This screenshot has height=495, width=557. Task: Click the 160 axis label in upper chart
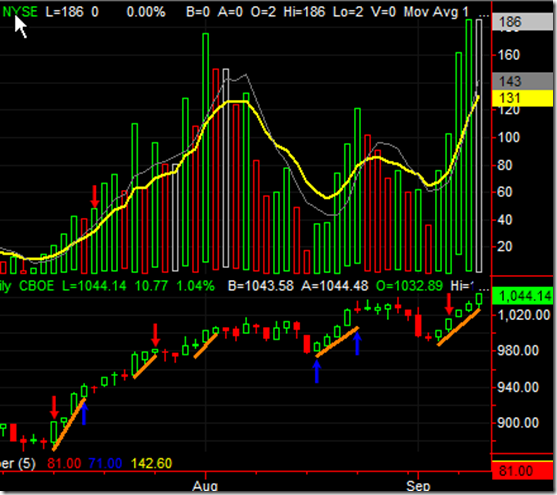[x=509, y=55]
